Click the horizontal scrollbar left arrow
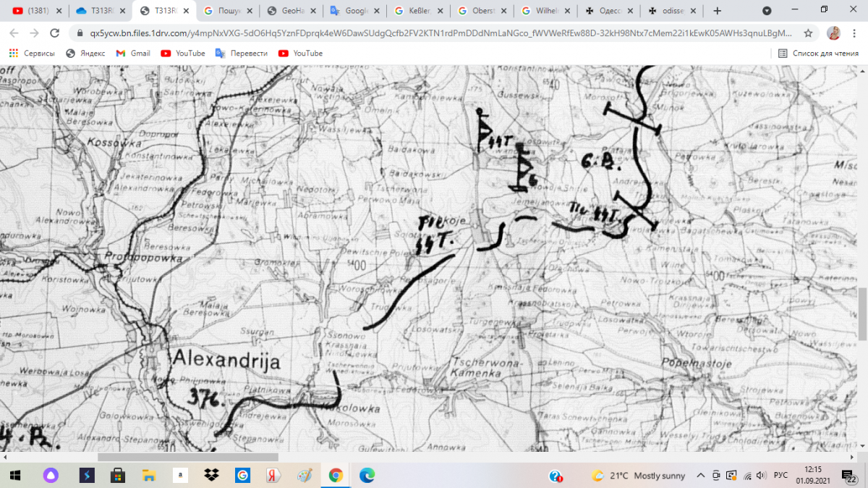868x488 pixels. pos(4,457)
